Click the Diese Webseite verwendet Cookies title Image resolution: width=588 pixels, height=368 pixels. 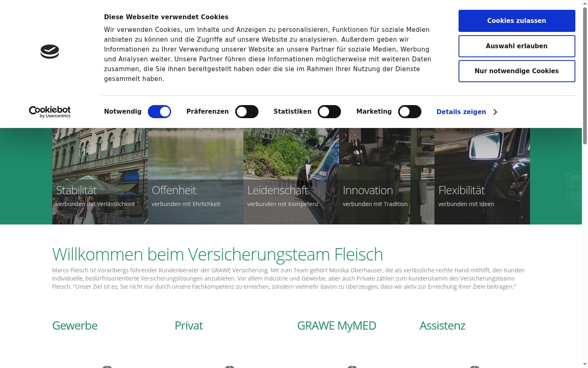coord(166,17)
